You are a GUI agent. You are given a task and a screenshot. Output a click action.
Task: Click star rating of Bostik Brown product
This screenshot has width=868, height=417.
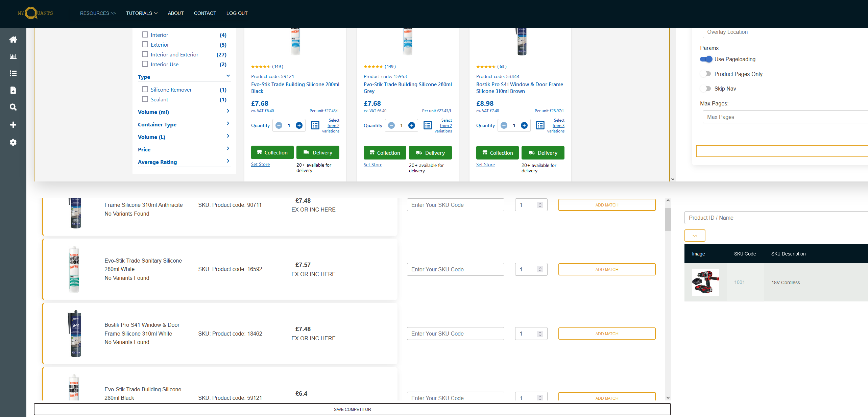(485, 67)
